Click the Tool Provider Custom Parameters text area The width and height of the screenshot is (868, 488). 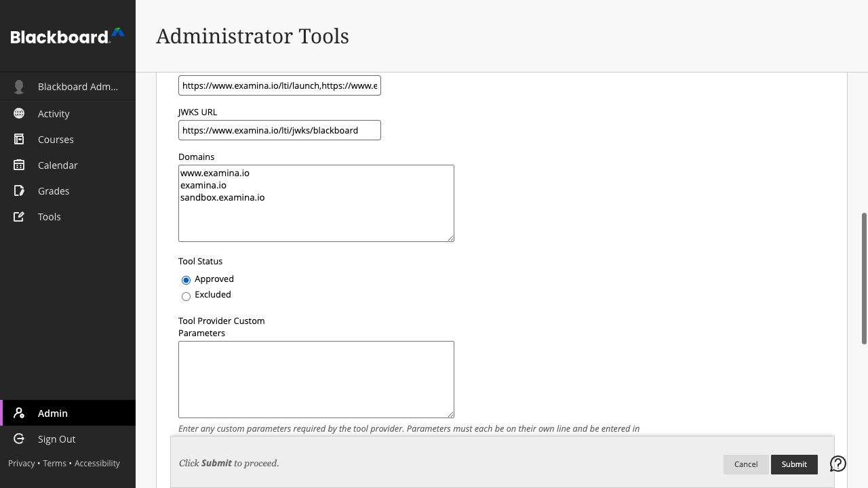point(316,380)
